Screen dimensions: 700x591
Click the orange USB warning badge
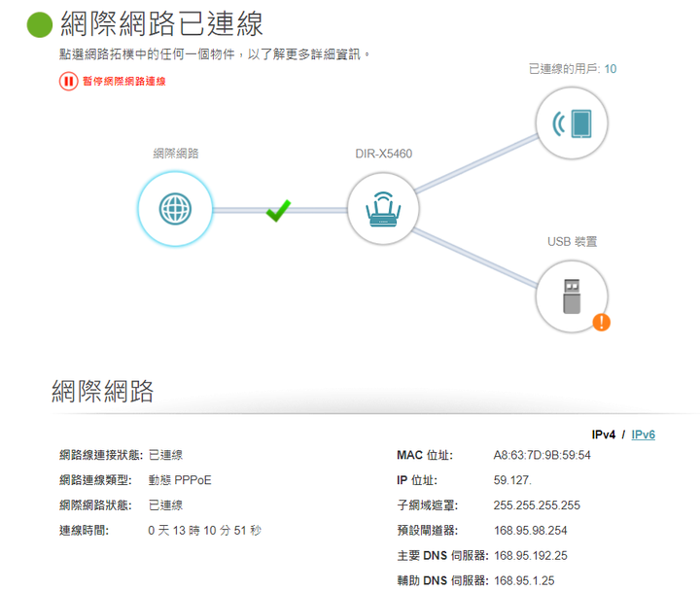pos(602,323)
